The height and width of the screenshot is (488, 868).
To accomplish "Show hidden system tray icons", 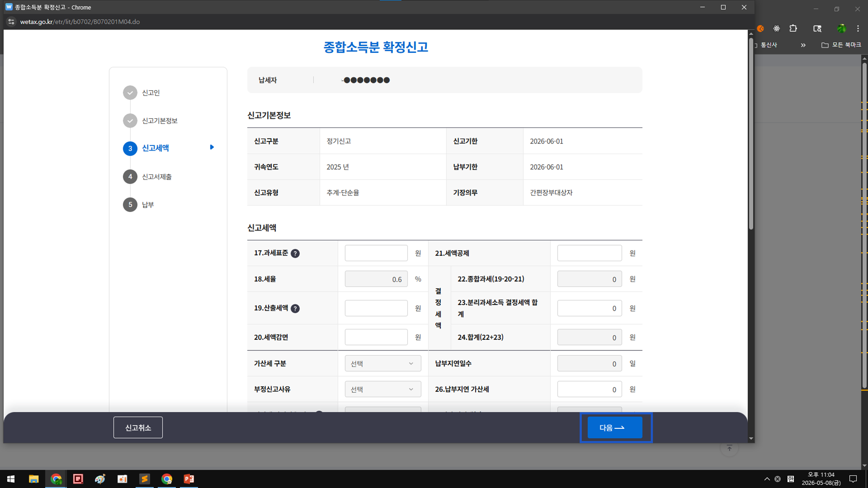I will click(x=767, y=479).
